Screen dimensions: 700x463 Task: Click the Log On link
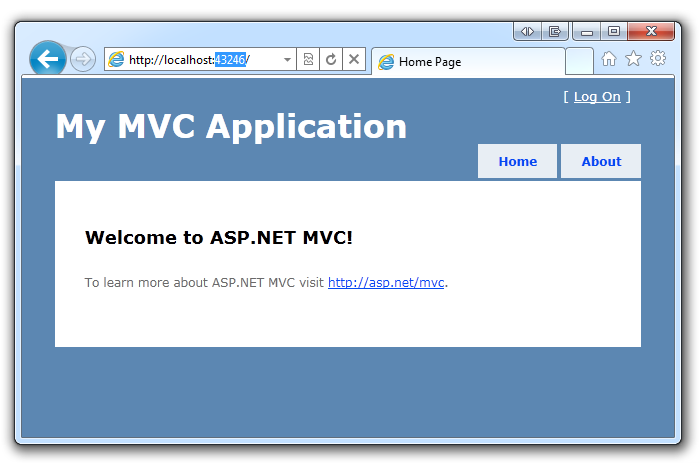coord(597,97)
